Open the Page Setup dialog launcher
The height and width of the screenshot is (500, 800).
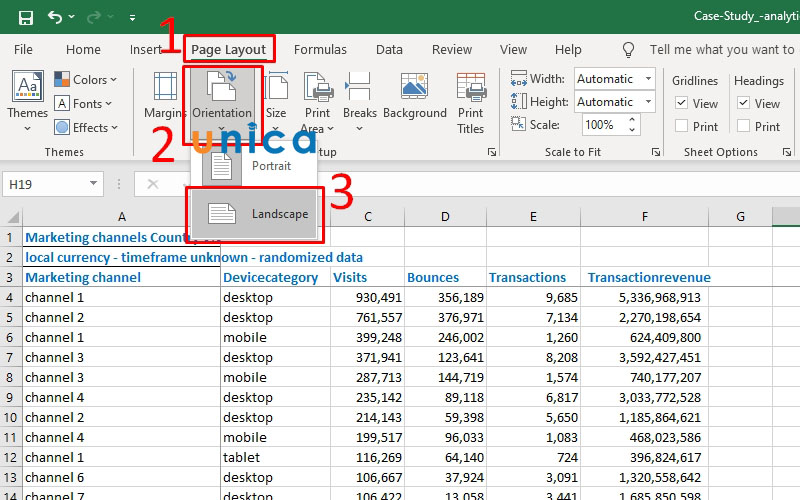pos(492,152)
